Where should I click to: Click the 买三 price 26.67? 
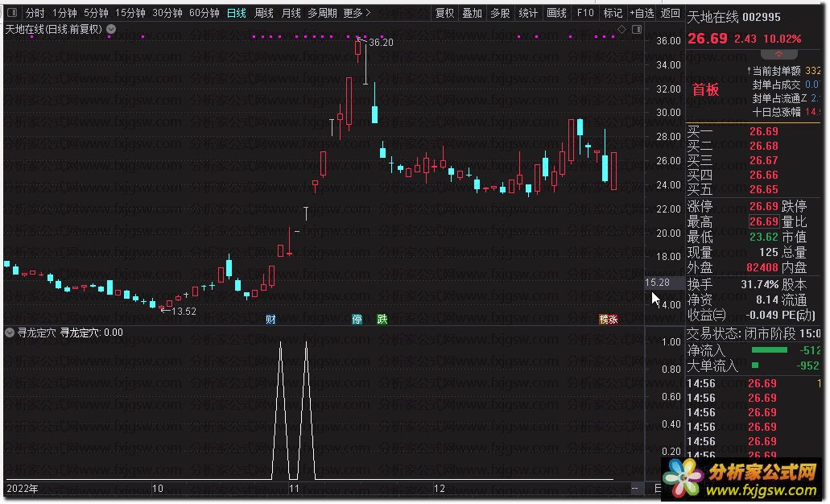click(763, 160)
